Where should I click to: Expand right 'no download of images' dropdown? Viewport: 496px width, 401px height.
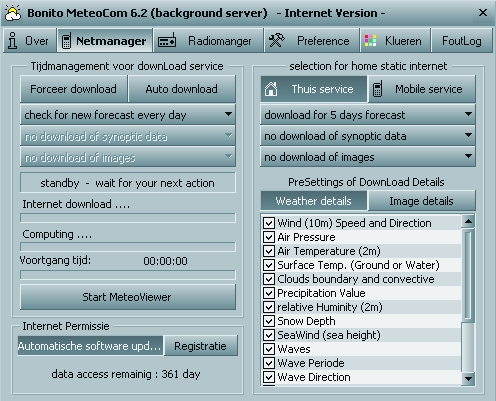pyautogui.click(x=368, y=157)
